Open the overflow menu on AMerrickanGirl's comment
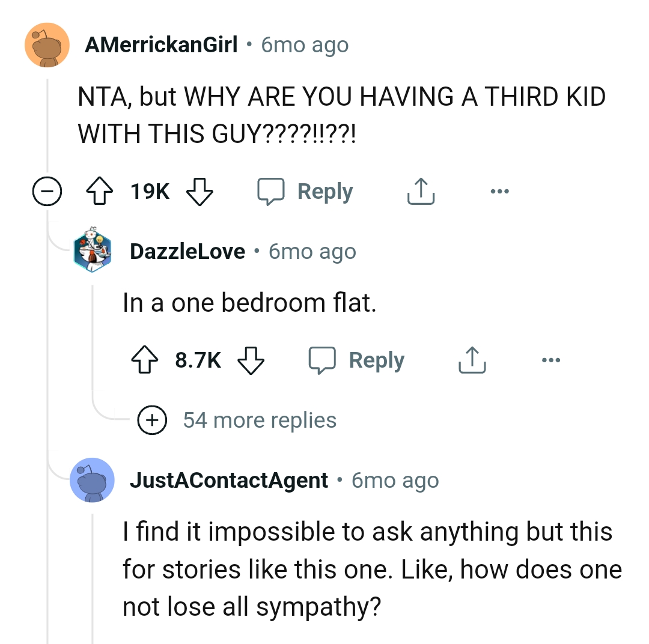Image resolution: width=649 pixels, height=644 pixels. point(501,191)
